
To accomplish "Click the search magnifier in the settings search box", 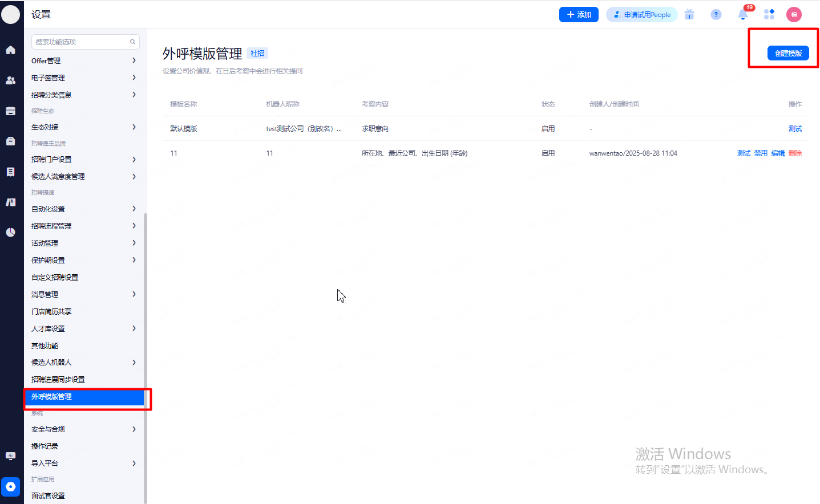I will tap(132, 42).
